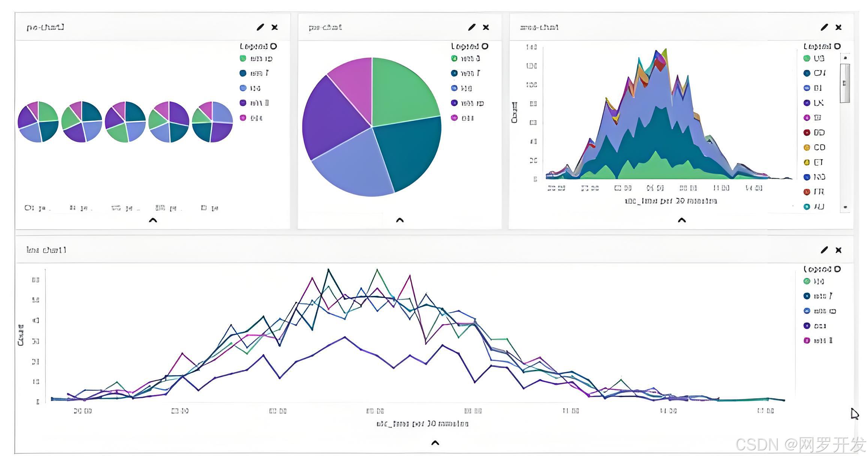Click the green legend dot in the line chart

tap(807, 281)
